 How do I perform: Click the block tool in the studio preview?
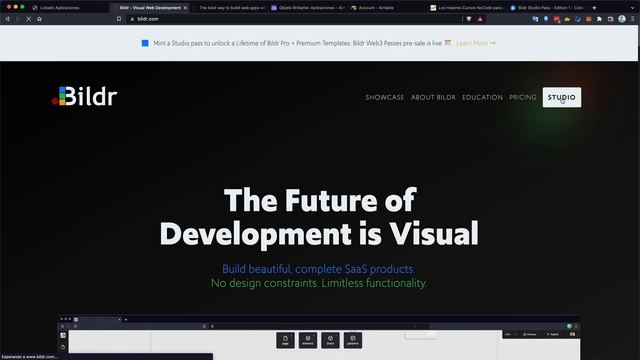(330, 340)
